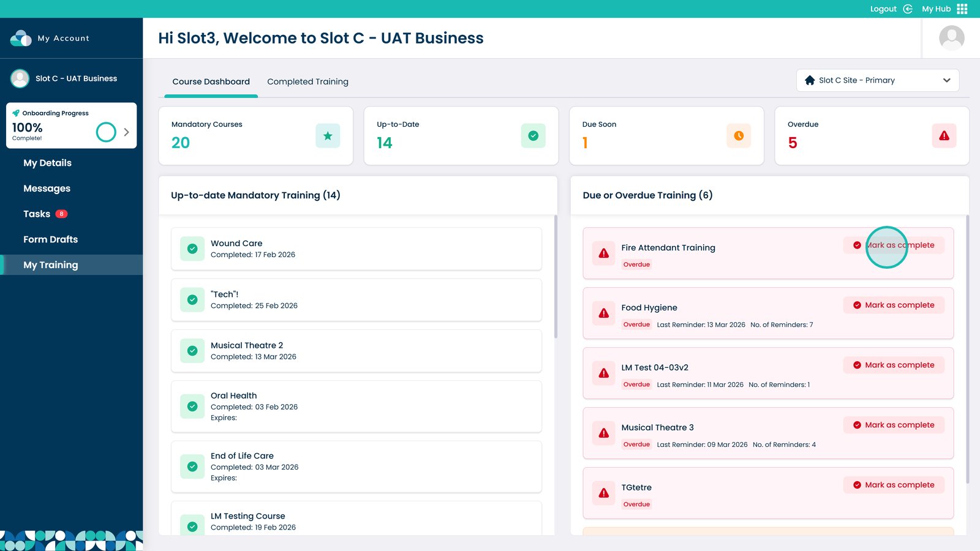Switch to the Completed Training tab
980x551 pixels.
pyautogui.click(x=307, y=81)
